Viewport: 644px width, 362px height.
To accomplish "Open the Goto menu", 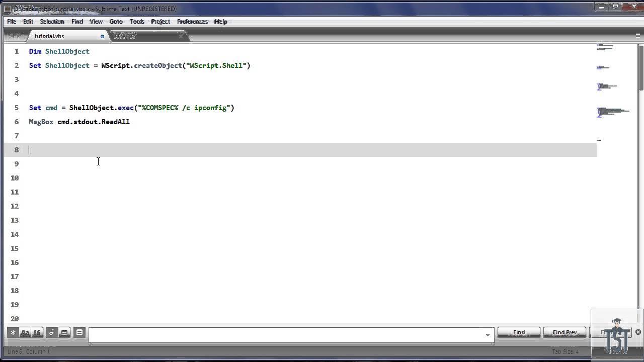I will [116, 22].
